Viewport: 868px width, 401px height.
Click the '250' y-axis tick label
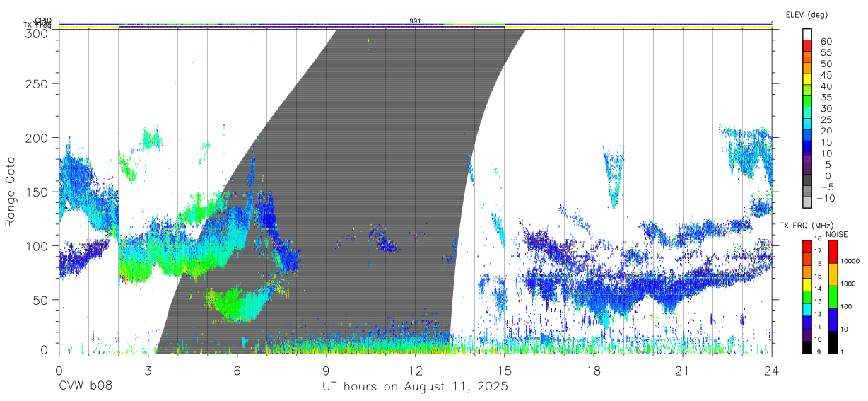pos(38,83)
